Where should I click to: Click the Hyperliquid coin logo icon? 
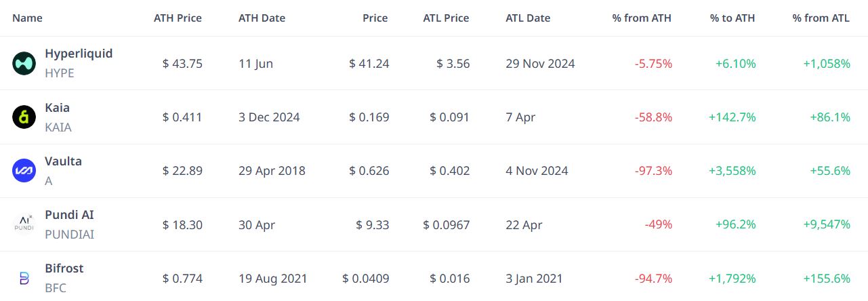[x=24, y=63]
